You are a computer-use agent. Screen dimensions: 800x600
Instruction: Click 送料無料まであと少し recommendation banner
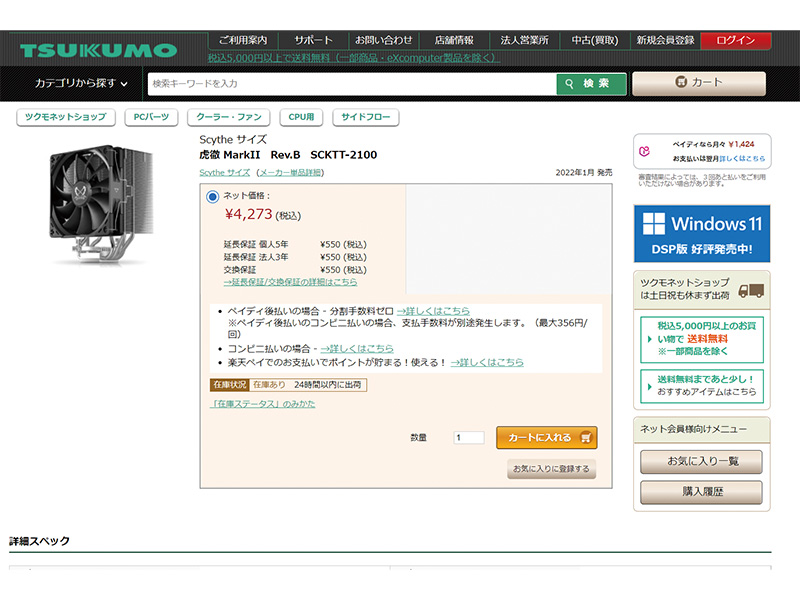tap(702, 386)
